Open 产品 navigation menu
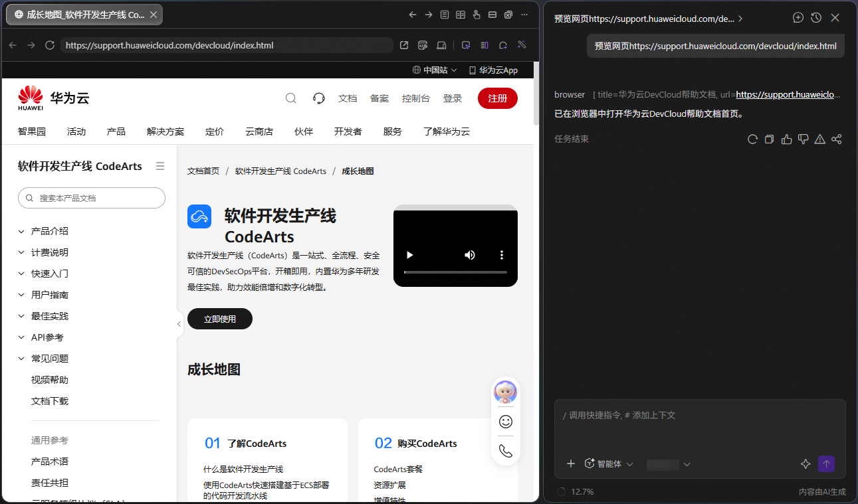The width and height of the screenshot is (858, 504). pyautogui.click(x=116, y=131)
